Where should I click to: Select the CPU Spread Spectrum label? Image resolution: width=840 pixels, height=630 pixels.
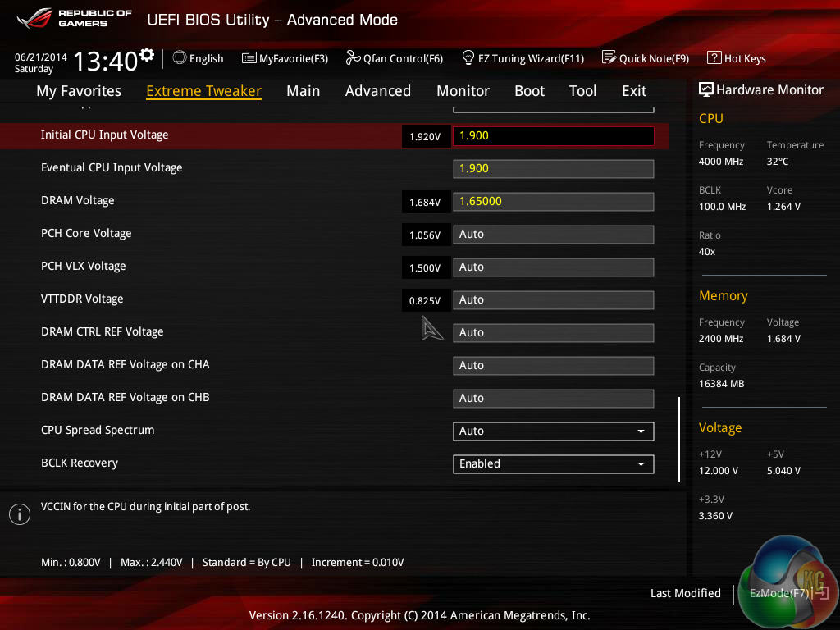(x=98, y=430)
